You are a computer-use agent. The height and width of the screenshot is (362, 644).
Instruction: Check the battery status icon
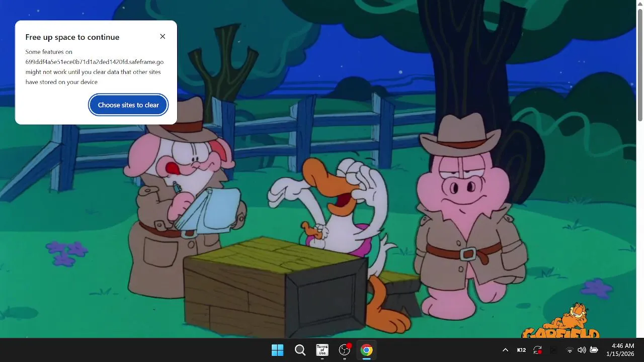[x=594, y=350]
